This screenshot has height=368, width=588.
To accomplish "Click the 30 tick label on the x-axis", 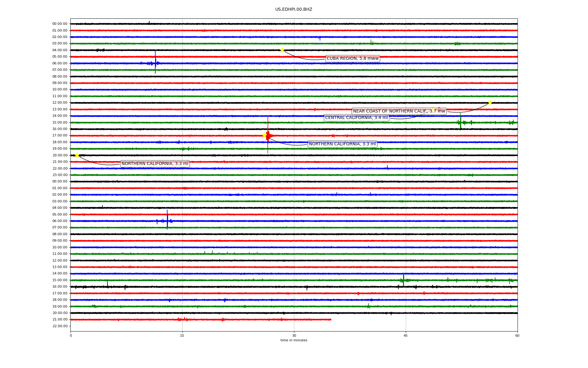I will [294, 335].
